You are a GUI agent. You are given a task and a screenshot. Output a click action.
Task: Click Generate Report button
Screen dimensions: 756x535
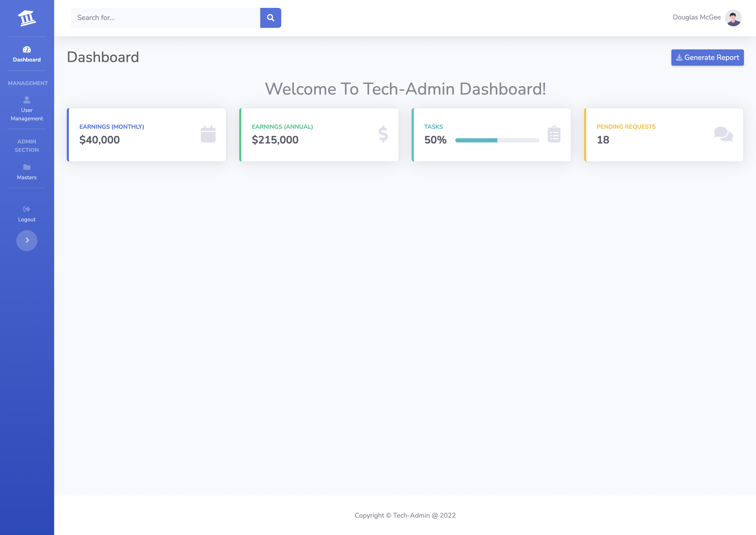[x=707, y=57]
